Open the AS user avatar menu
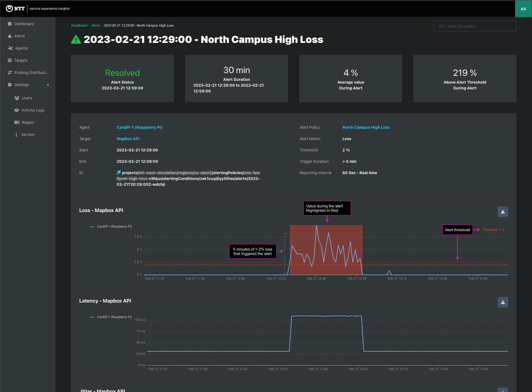The width and height of the screenshot is (532, 392). coord(523,9)
